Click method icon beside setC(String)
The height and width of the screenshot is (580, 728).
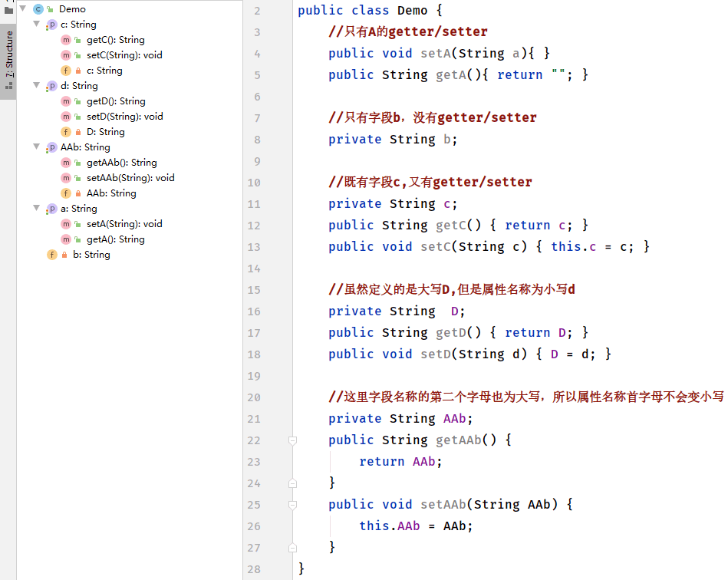click(x=66, y=55)
